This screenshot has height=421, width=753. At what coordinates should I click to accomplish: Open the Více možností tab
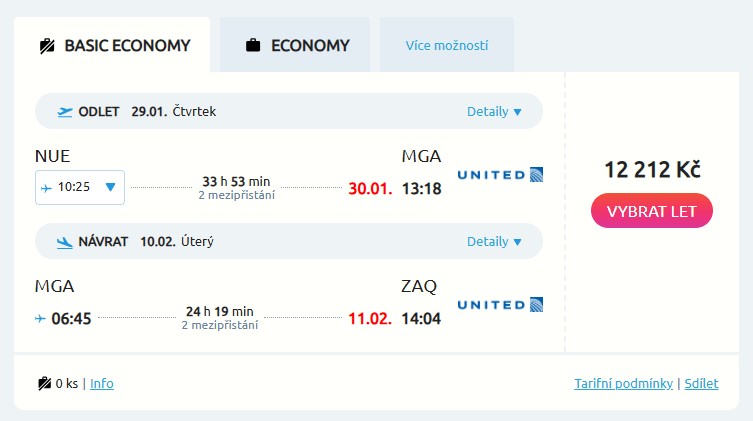tap(446, 45)
